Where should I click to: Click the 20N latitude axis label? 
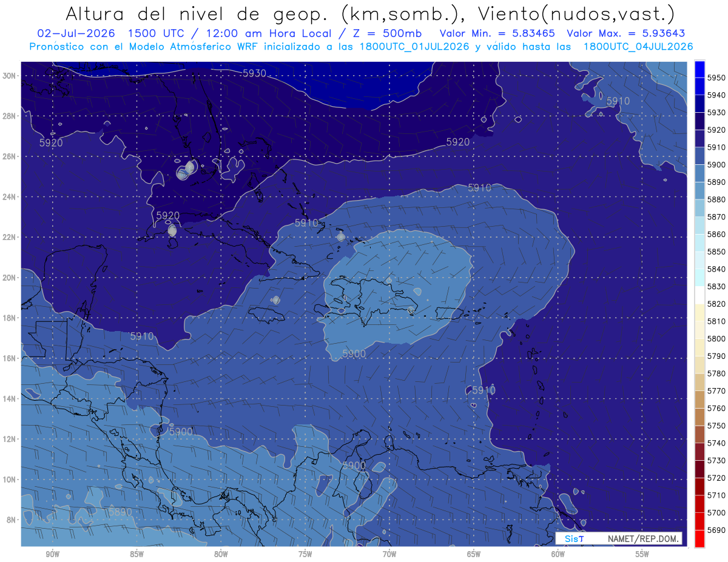9,278
